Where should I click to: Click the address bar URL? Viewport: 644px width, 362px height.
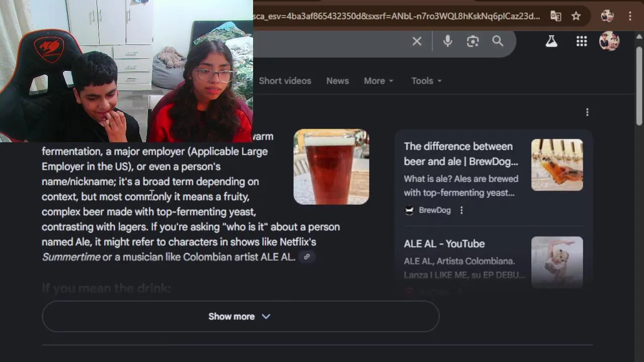396,16
